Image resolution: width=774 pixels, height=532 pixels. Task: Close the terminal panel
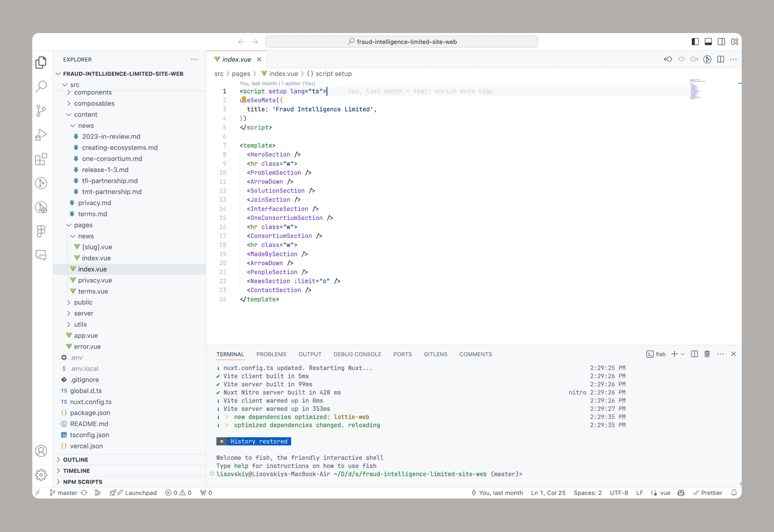[x=734, y=354]
